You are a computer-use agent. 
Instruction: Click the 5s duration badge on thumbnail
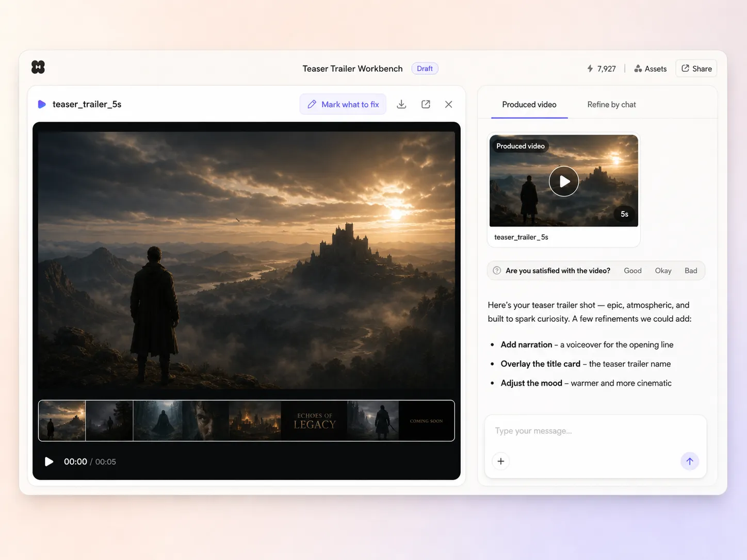tap(624, 214)
